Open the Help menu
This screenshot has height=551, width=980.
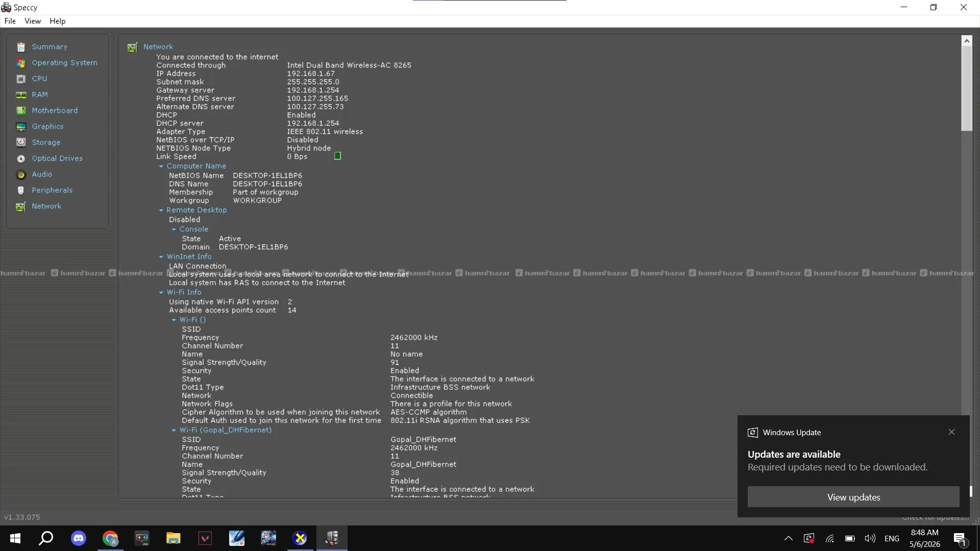58,21
